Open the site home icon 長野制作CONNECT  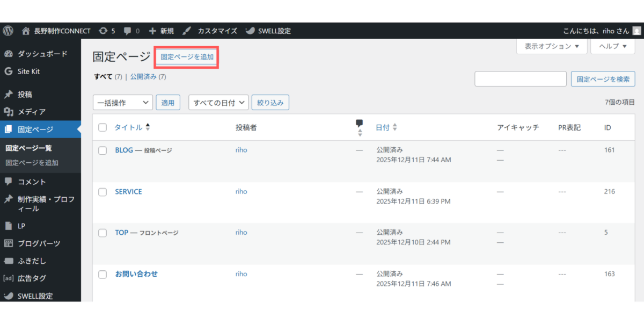point(26,31)
